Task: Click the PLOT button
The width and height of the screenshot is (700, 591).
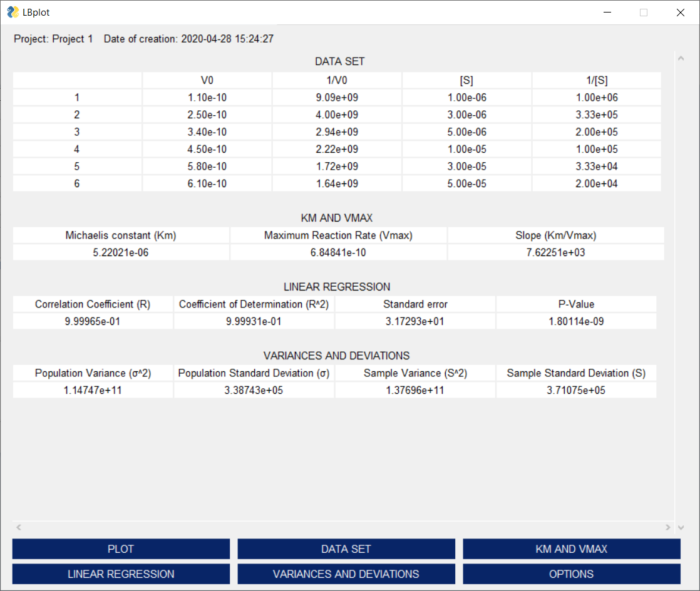Action: (121, 548)
